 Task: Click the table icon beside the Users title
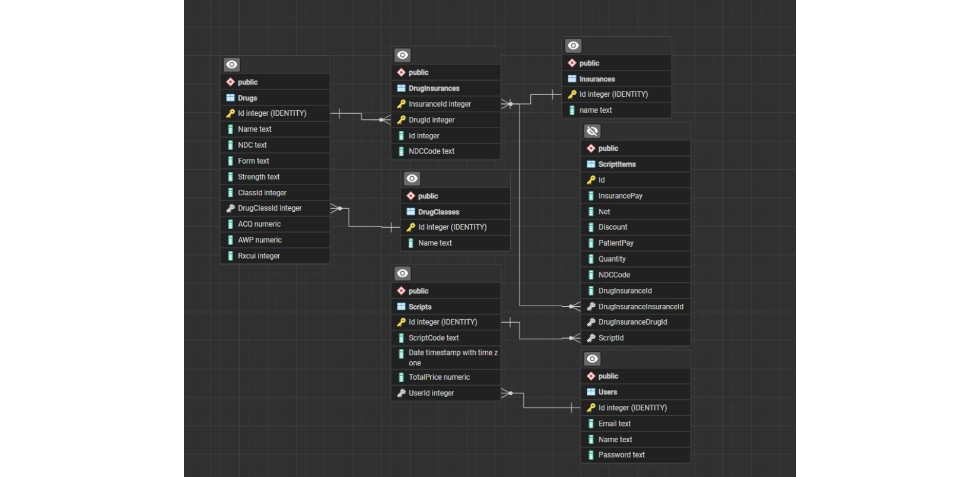[x=591, y=392]
